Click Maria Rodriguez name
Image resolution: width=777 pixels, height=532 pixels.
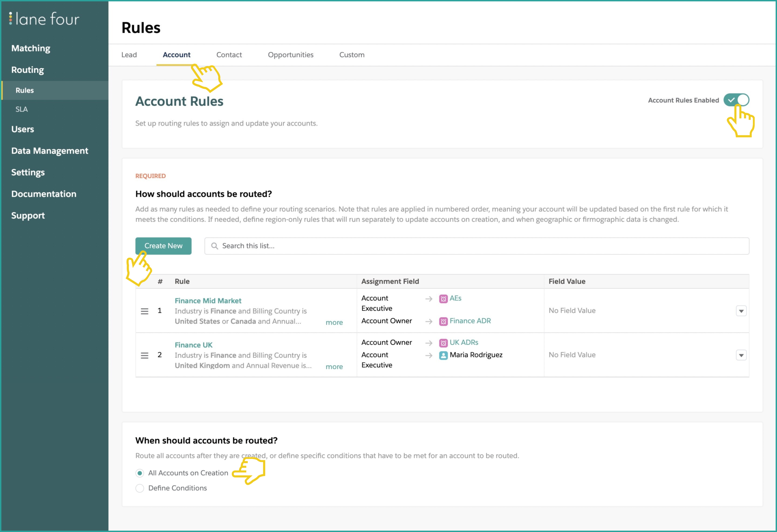point(476,355)
